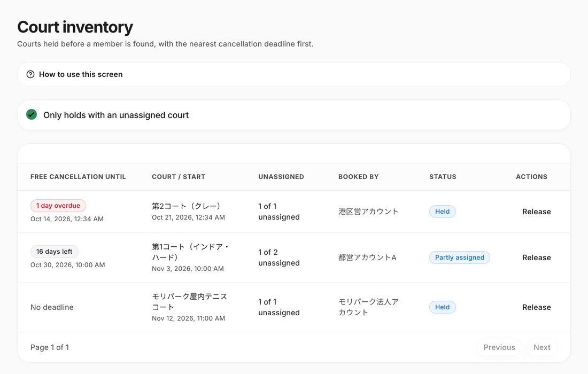Click the 都営アカウントA booked-by cell
Screen dimensions: 588x374
coord(367,258)
